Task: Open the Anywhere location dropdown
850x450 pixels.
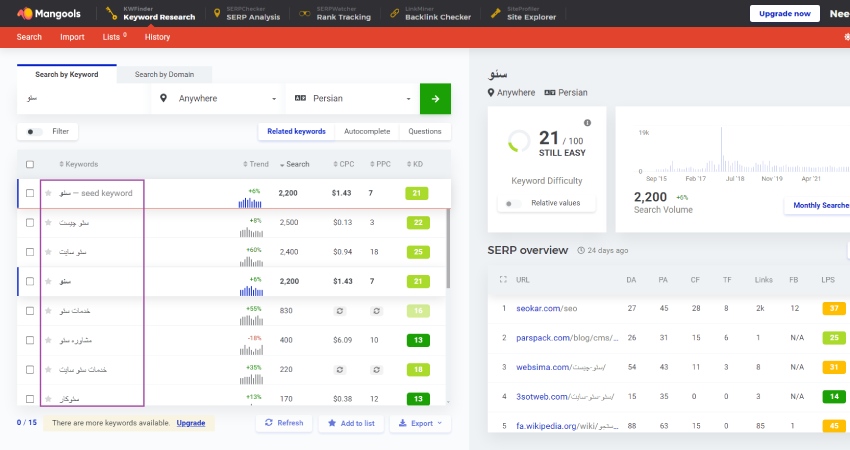Action: [x=217, y=99]
